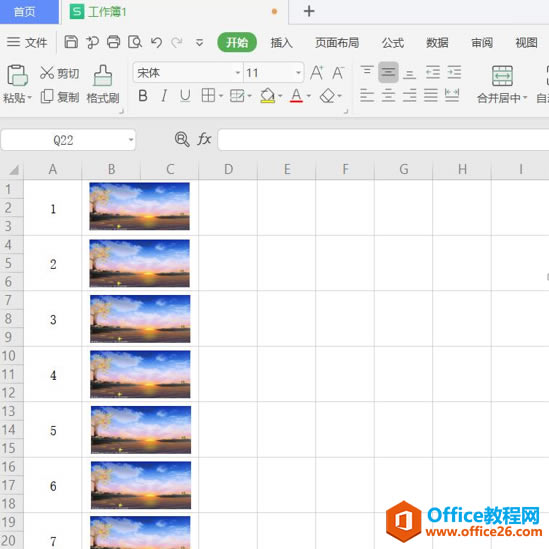549x549 pixels.
Task: Click the Print icon
Action: (x=113, y=42)
